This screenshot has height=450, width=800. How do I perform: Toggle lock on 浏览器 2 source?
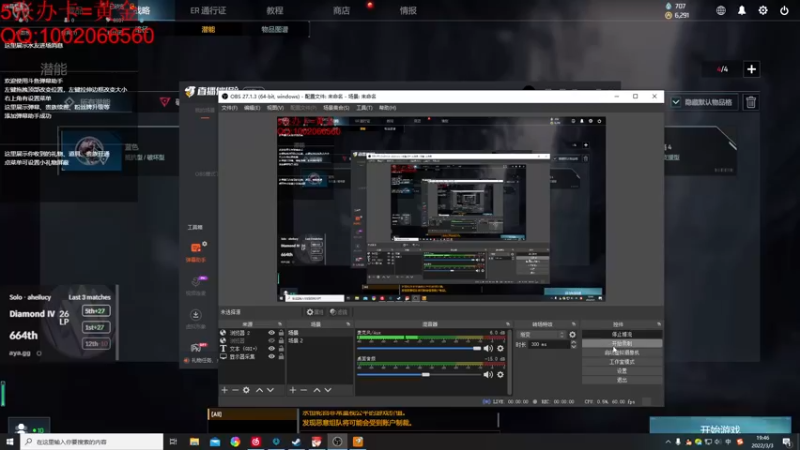(x=281, y=333)
